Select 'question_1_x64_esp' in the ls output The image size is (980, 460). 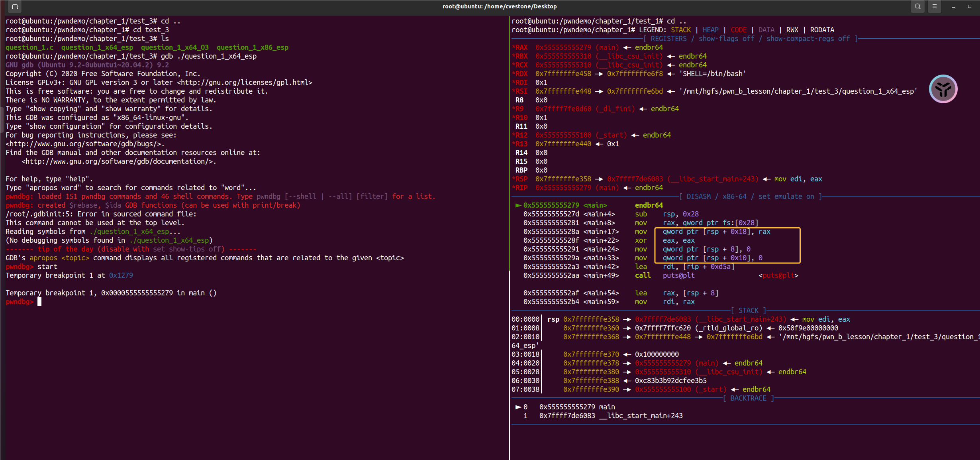(x=97, y=47)
